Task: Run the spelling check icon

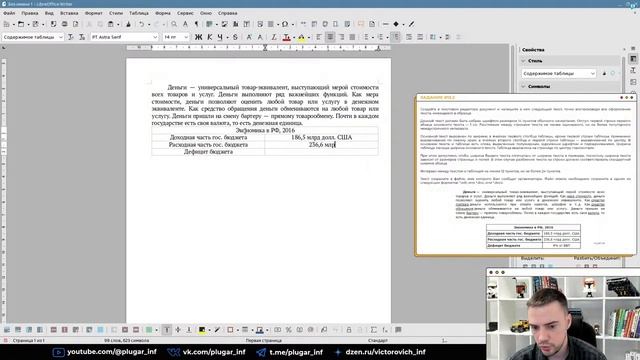Action: pos(185,24)
